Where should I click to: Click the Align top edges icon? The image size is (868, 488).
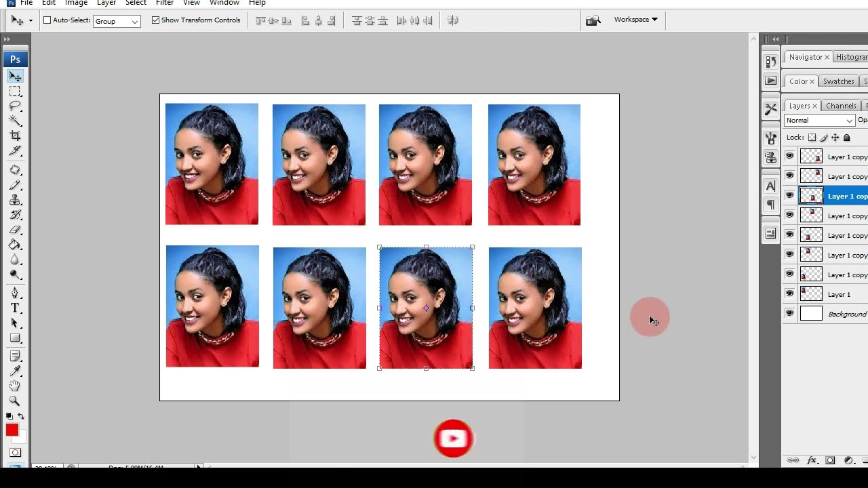click(261, 21)
